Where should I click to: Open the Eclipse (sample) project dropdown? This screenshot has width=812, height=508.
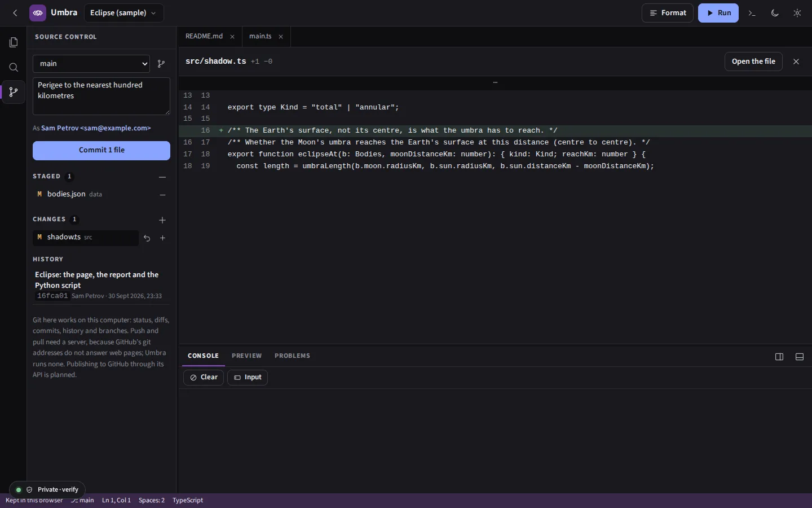(123, 13)
